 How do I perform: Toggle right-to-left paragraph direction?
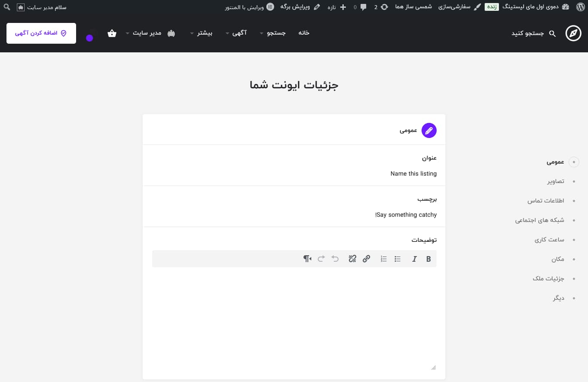tap(307, 259)
